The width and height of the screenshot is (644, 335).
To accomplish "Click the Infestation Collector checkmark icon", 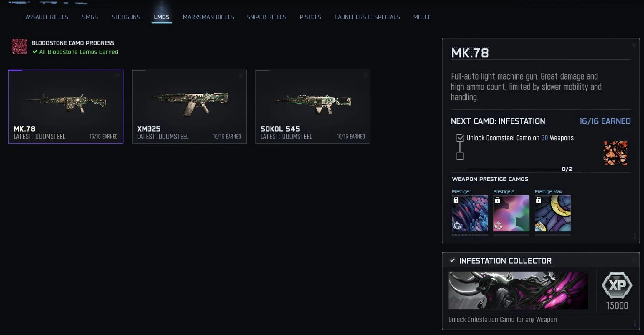I will [452, 260].
